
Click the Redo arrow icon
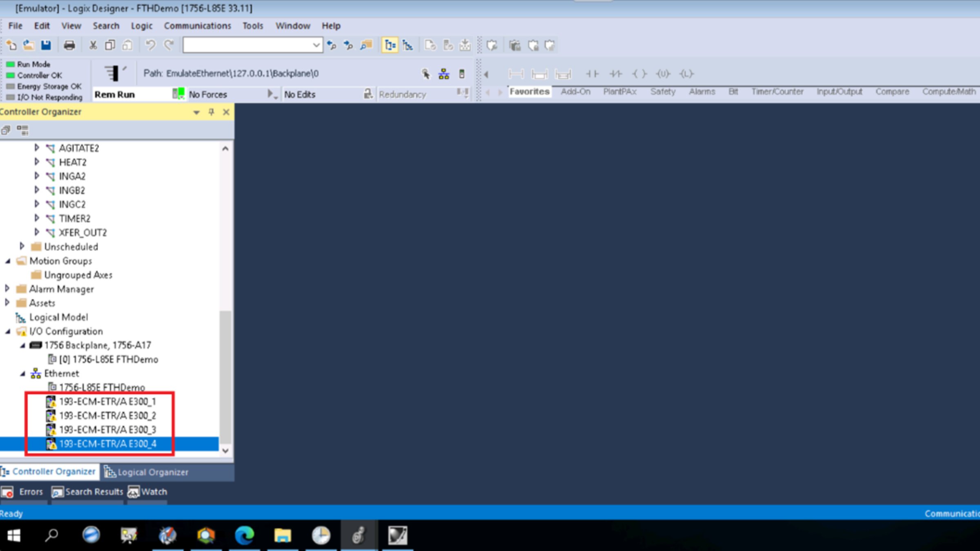click(169, 45)
